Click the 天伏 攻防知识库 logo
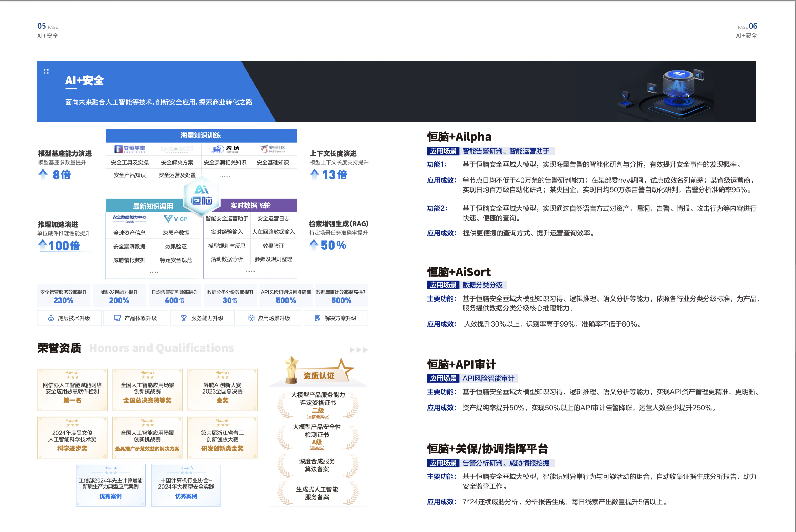 [225, 148]
